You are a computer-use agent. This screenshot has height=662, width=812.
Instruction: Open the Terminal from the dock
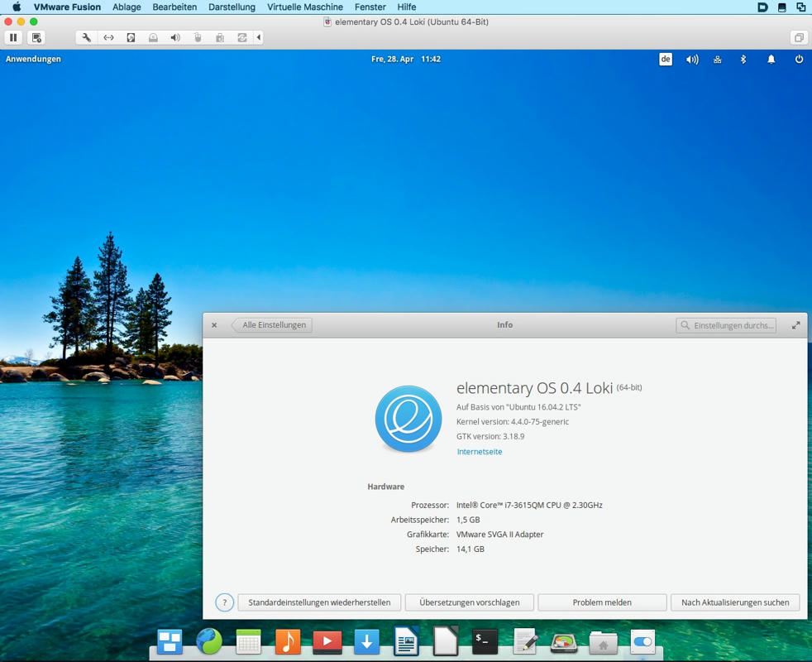485,641
